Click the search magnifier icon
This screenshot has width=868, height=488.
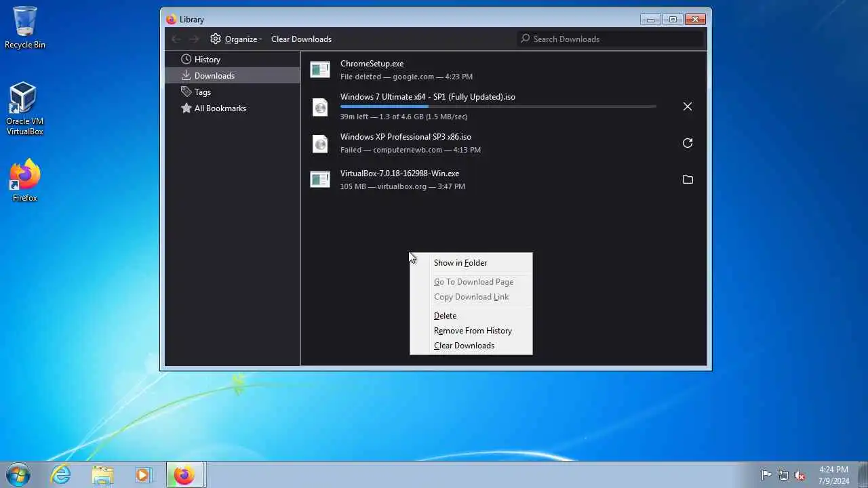click(x=525, y=39)
